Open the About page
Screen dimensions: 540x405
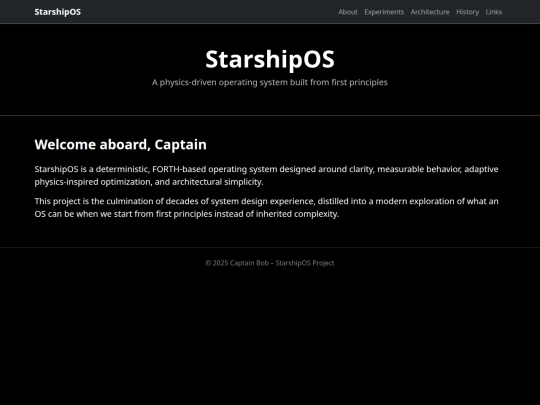click(x=348, y=12)
